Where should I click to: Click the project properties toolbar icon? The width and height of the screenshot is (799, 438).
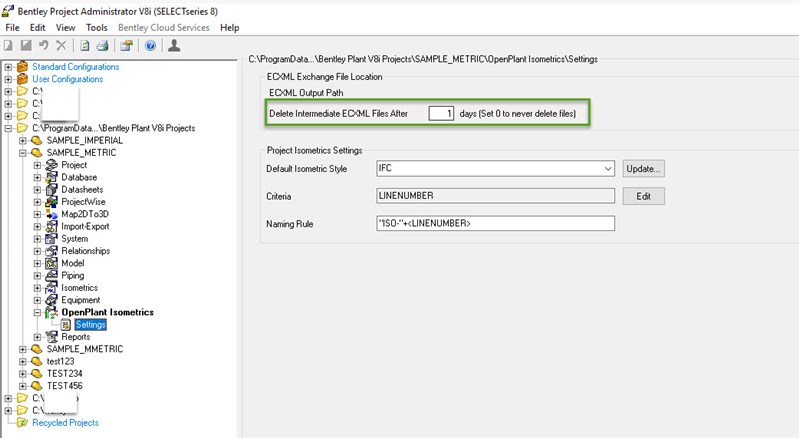(126, 46)
